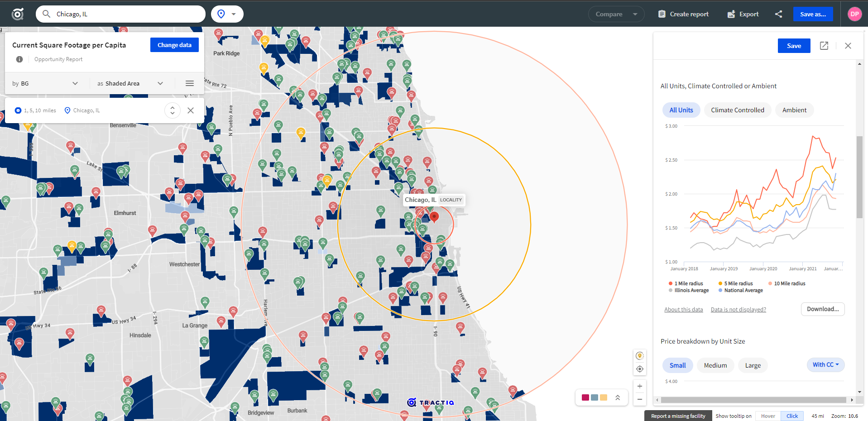Click the scroll down arrow in chart panel

(x=859, y=392)
